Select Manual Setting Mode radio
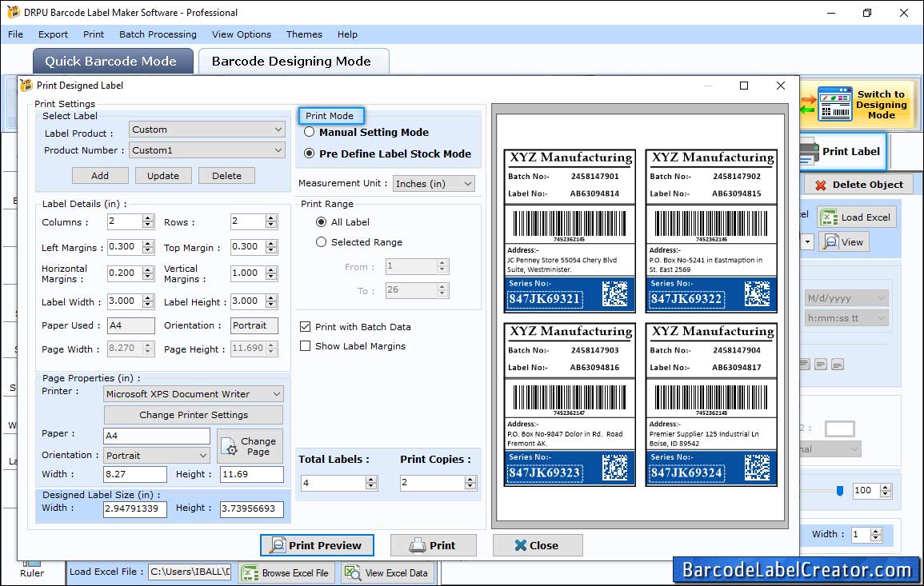This screenshot has height=586, width=924. coord(309,133)
